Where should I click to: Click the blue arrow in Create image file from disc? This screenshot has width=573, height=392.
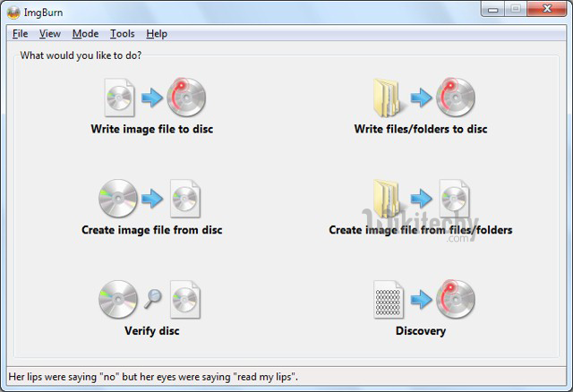(x=152, y=199)
